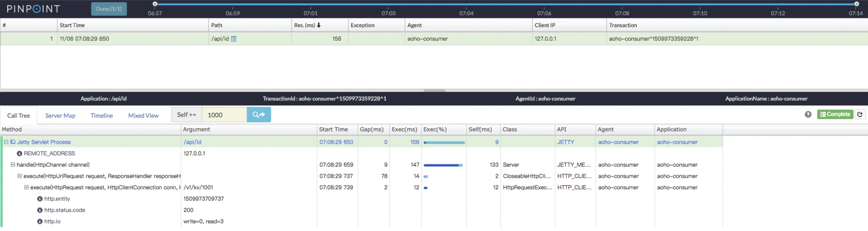Switch to the Call Tree tab
This screenshot has height=231, width=868.
pyautogui.click(x=19, y=115)
